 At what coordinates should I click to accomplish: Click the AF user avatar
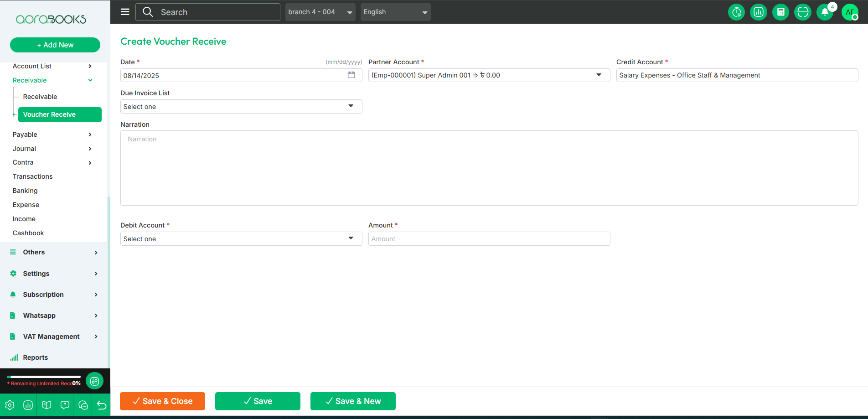click(850, 12)
